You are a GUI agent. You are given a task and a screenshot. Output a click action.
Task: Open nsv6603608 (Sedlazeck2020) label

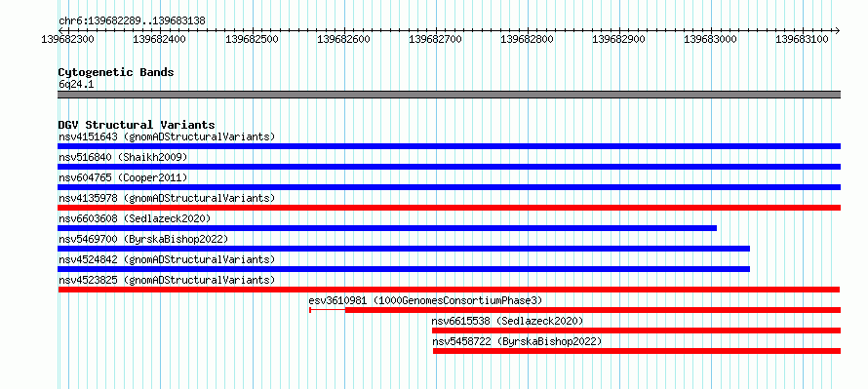135,218
